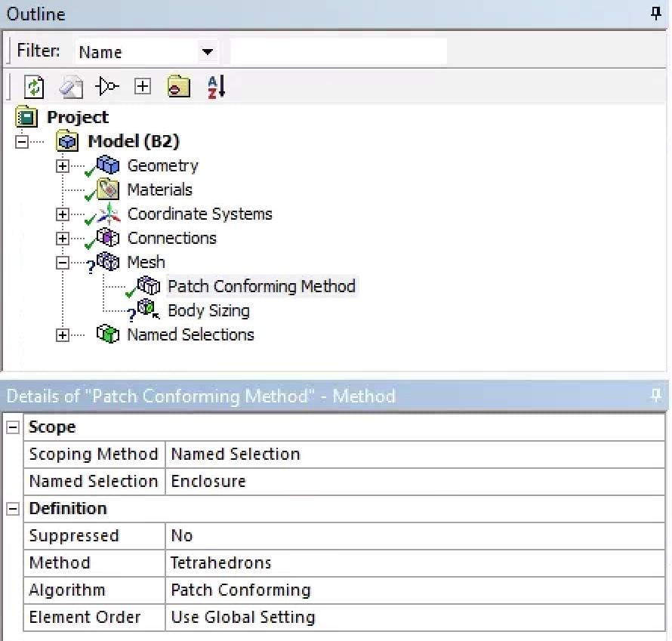Image resolution: width=672 pixels, height=641 pixels.
Task: Click the Materials node icon
Action: 107,190
